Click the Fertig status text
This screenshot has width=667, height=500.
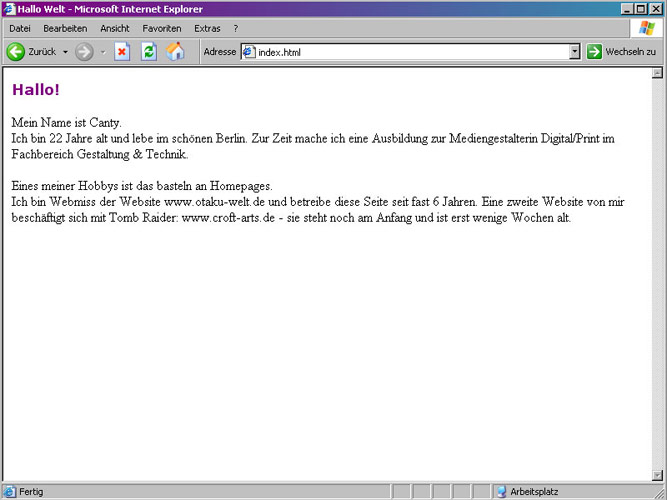click(31, 492)
